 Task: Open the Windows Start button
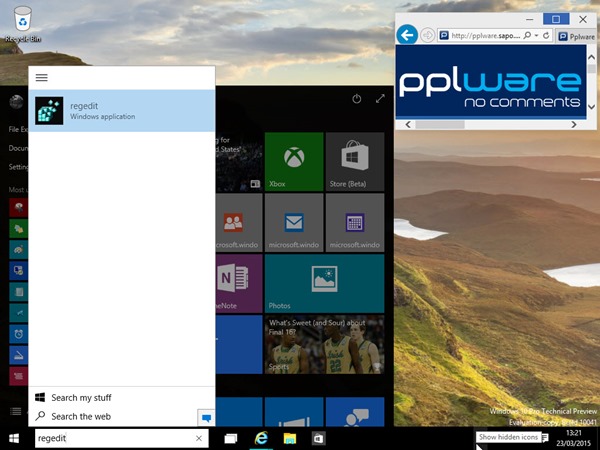[14, 438]
